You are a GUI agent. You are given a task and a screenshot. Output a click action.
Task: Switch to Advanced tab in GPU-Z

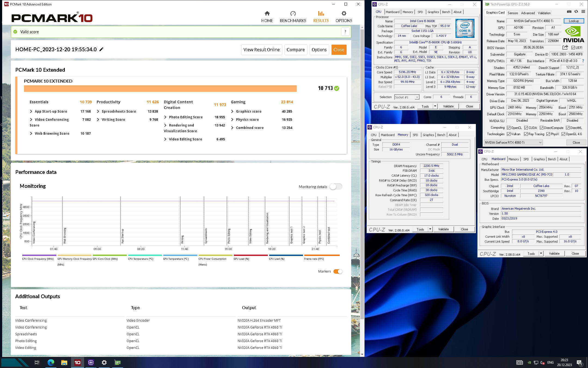click(x=528, y=13)
